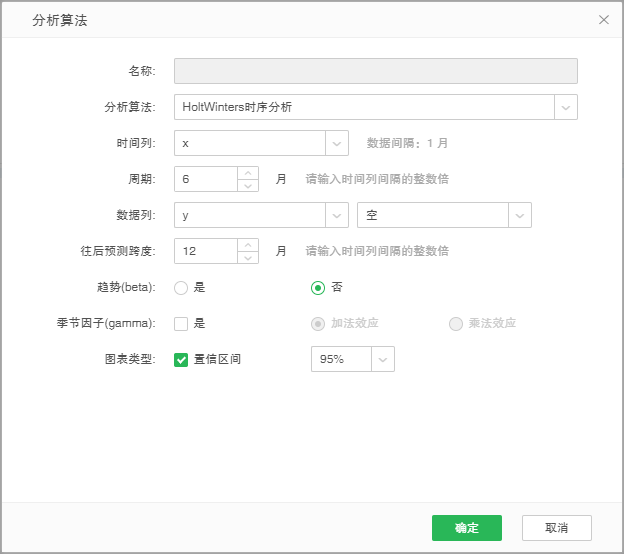Expand the 时间列 dropdown arrow
The width and height of the screenshot is (624, 554).
click(337, 143)
